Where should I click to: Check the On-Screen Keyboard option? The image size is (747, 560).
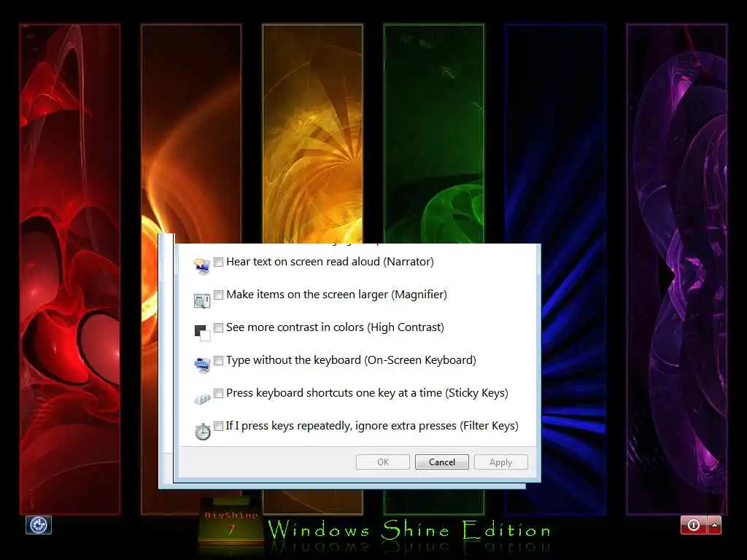pyautogui.click(x=218, y=360)
